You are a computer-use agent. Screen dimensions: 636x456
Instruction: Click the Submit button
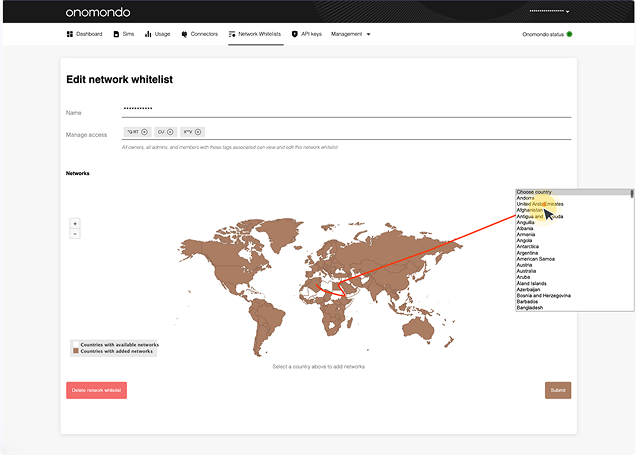pos(558,390)
